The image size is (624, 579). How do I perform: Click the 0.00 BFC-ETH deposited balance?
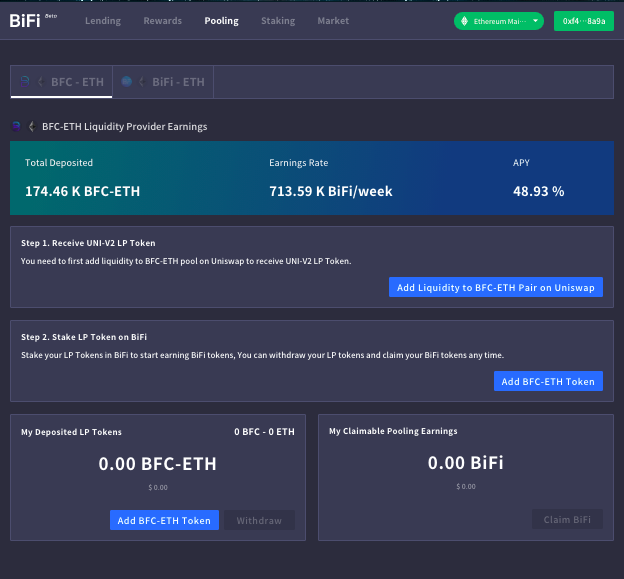(x=158, y=464)
